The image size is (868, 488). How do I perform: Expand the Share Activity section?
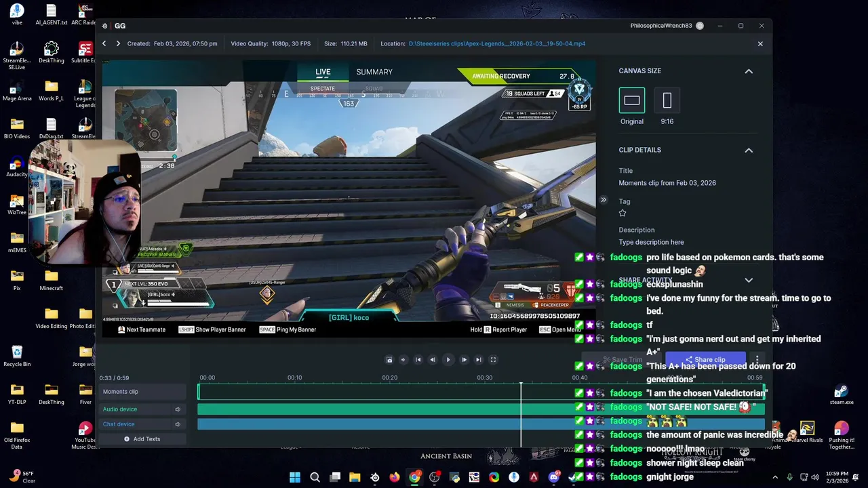coord(749,280)
